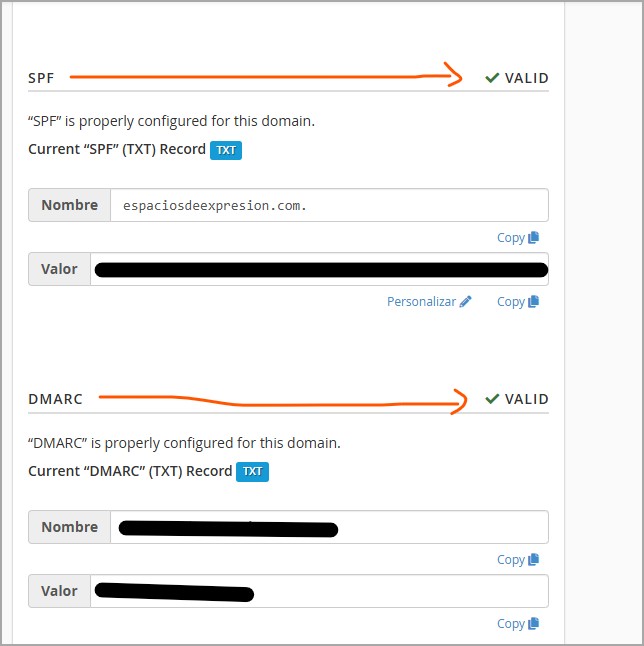The image size is (644, 646).
Task: Click the copy icon for DMARC Valor
Action: [534, 624]
